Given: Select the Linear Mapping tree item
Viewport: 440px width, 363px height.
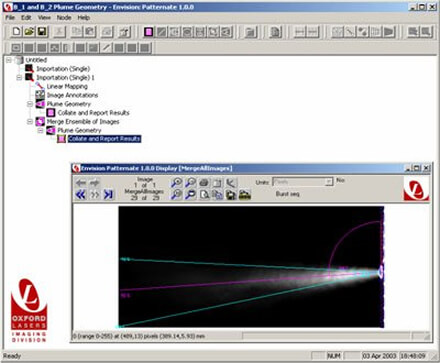Looking at the screenshot, I should click(x=67, y=86).
